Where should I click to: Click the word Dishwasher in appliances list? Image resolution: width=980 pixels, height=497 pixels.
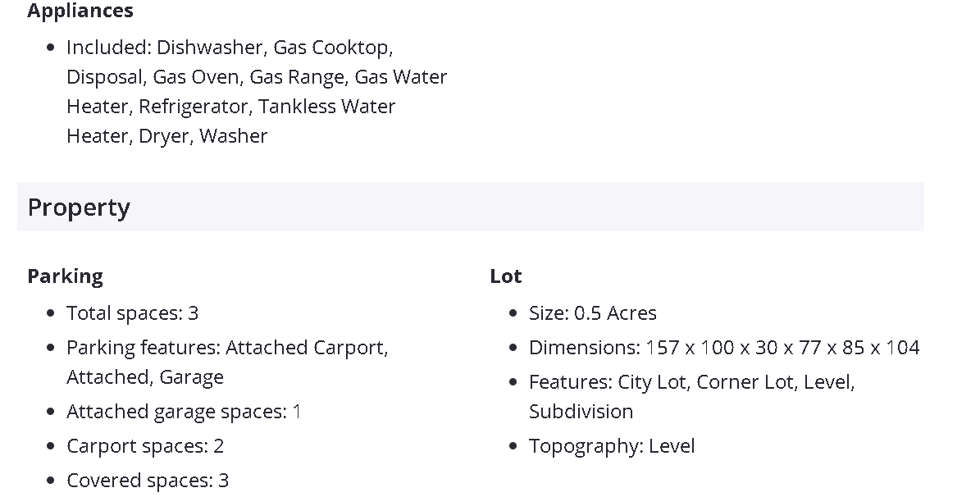coord(210,48)
